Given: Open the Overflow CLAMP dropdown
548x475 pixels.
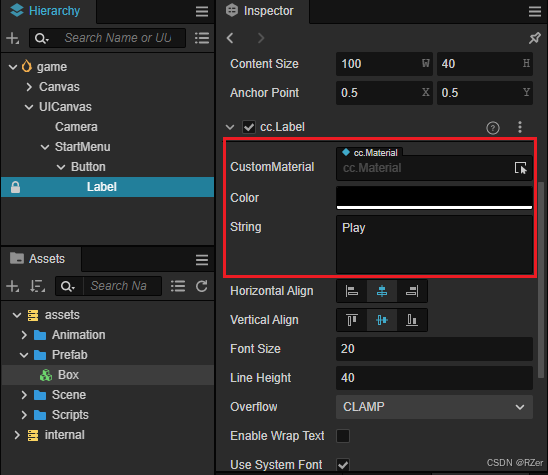Looking at the screenshot, I should [x=434, y=407].
